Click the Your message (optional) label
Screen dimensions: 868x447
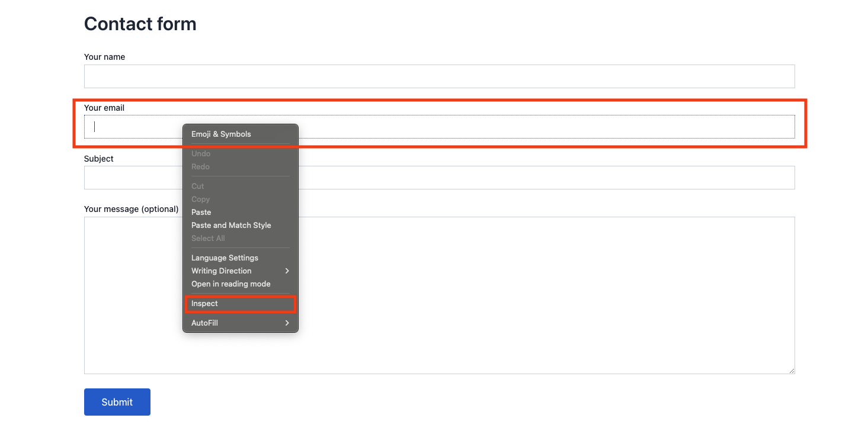tap(132, 209)
